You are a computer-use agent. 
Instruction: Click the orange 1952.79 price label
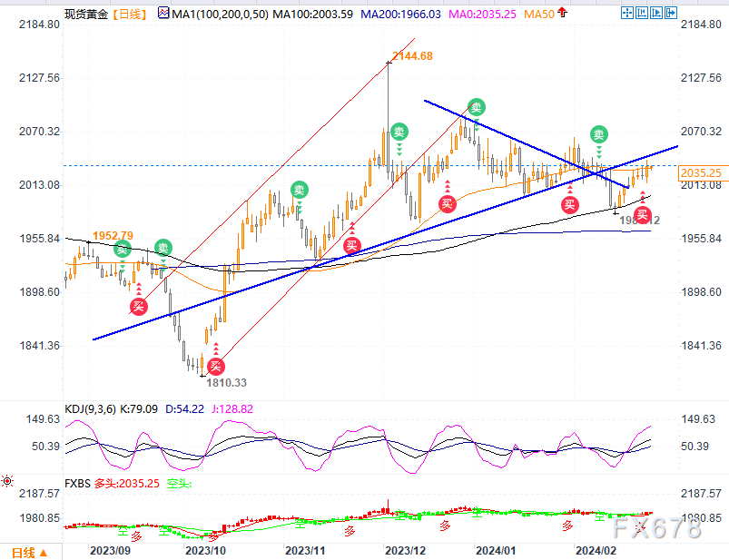[113, 236]
